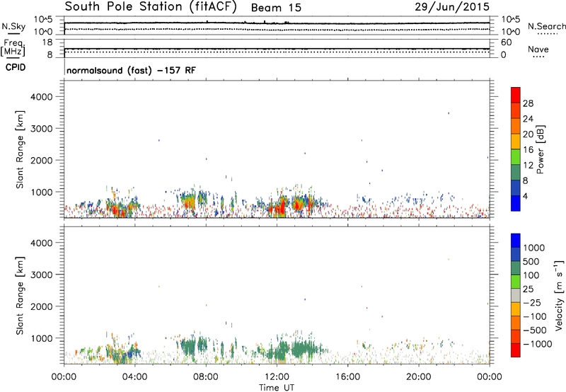The image size is (566, 392).
Task: Click the "08:00" time tick label
Action: click(x=206, y=377)
